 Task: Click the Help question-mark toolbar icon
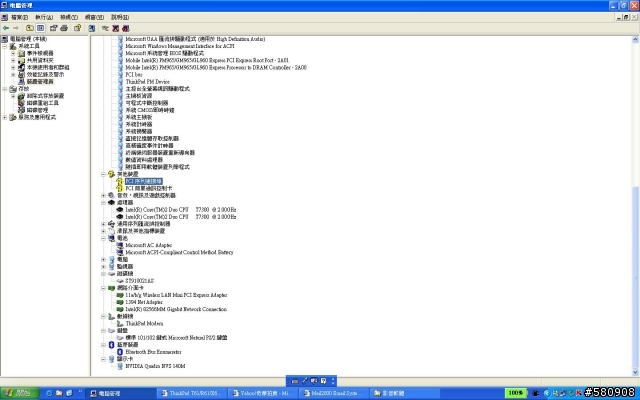[x=78, y=28]
